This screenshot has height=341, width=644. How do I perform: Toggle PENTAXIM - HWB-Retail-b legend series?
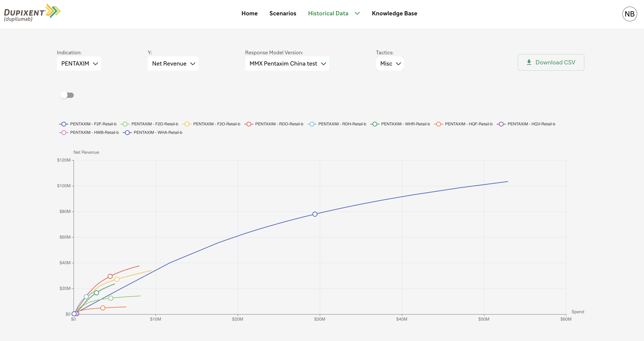click(x=89, y=133)
